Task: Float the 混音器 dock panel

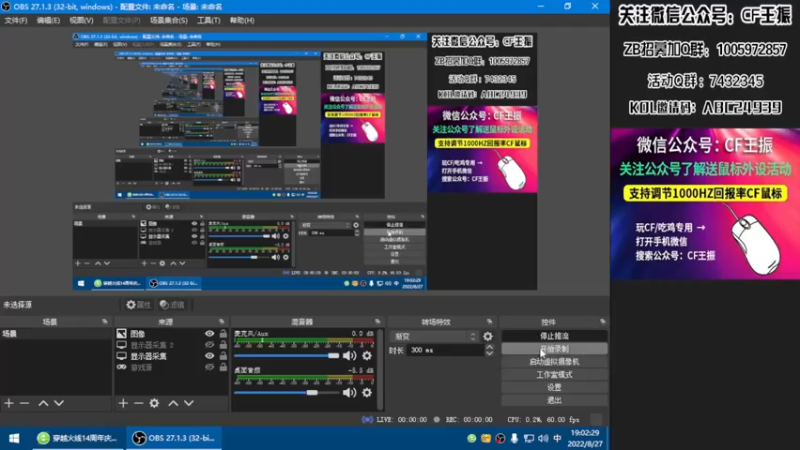Action: pyautogui.click(x=378, y=322)
